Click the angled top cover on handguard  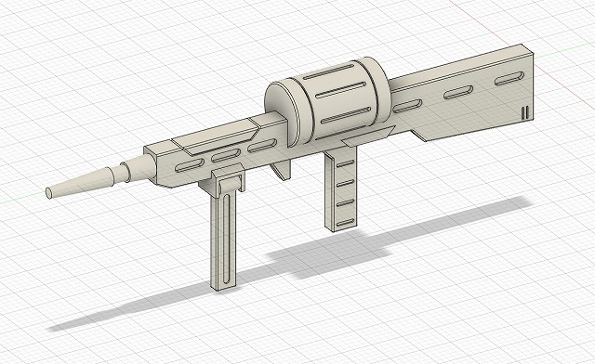pos(215,136)
